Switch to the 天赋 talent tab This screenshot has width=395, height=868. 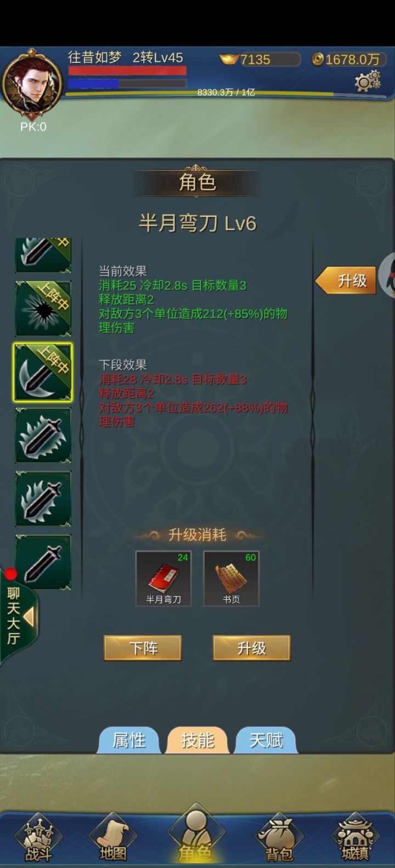click(266, 740)
